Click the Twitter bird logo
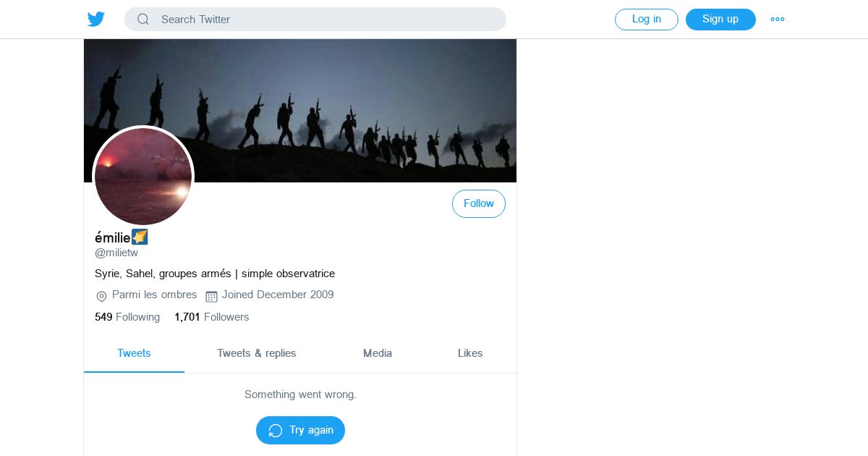 (96, 20)
